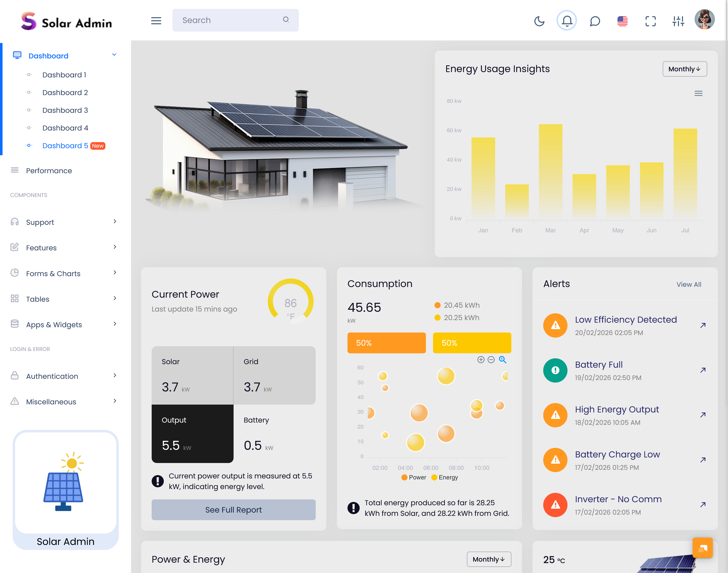Open Dashboard 3
The height and width of the screenshot is (573, 728).
[65, 110]
